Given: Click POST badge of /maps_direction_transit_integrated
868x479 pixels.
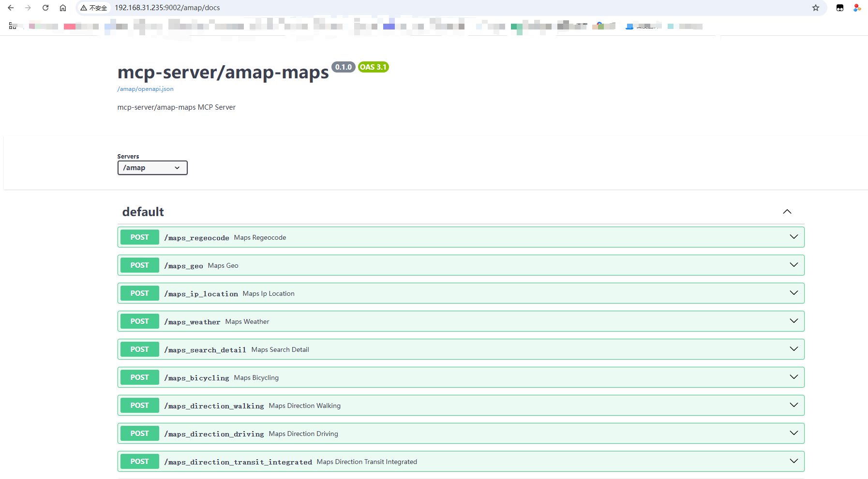Looking at the screenshot, I should pyautogui.click(x=140, y=462).
